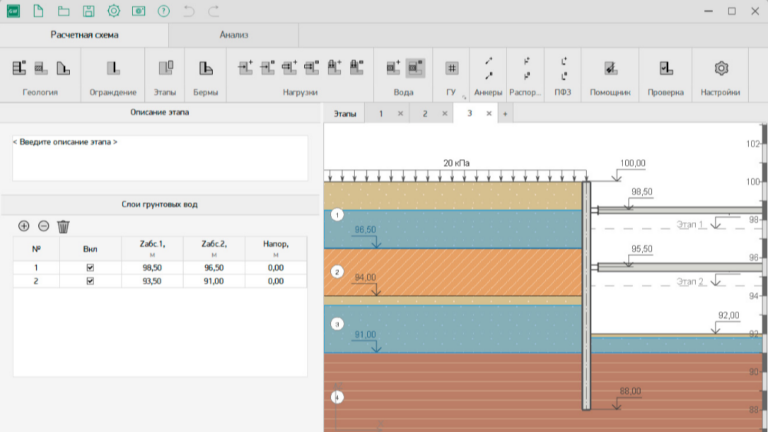Select the highlighted Вода edit icon
The height and width of the screenshot is (432, 768).
coord(415,68)
